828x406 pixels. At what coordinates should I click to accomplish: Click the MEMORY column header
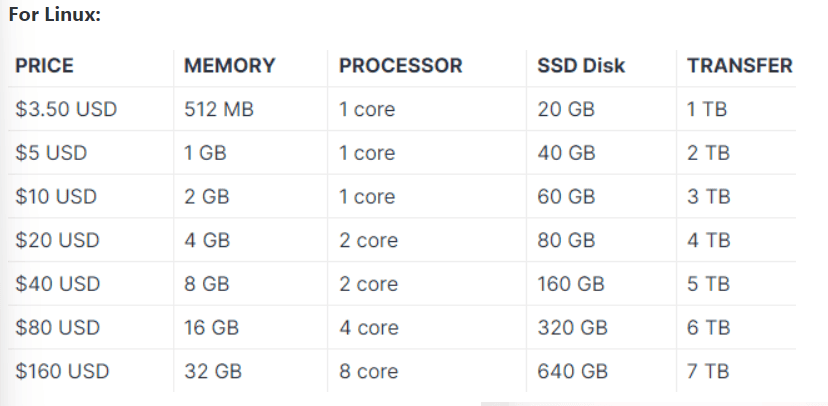230,65
